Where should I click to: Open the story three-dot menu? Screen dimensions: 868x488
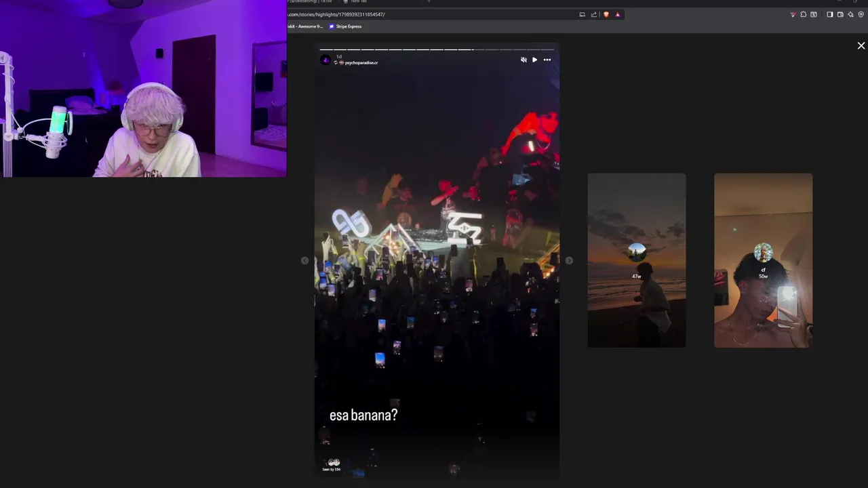pyautogui.click(x=547, y=60)
